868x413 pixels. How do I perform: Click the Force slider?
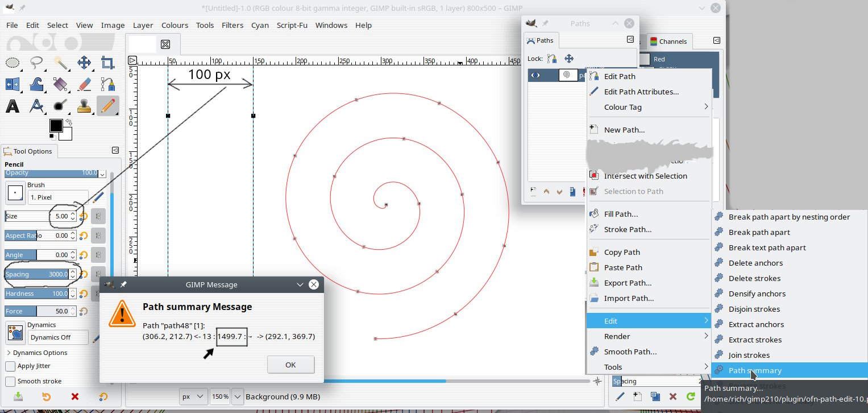40,311
